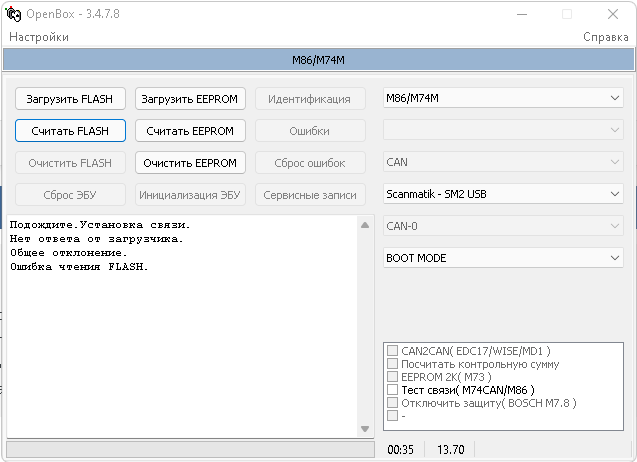Screen dimensions: 637x462
Task: Click the OpenBox app icon in title bar
Action: pos(14,14)
